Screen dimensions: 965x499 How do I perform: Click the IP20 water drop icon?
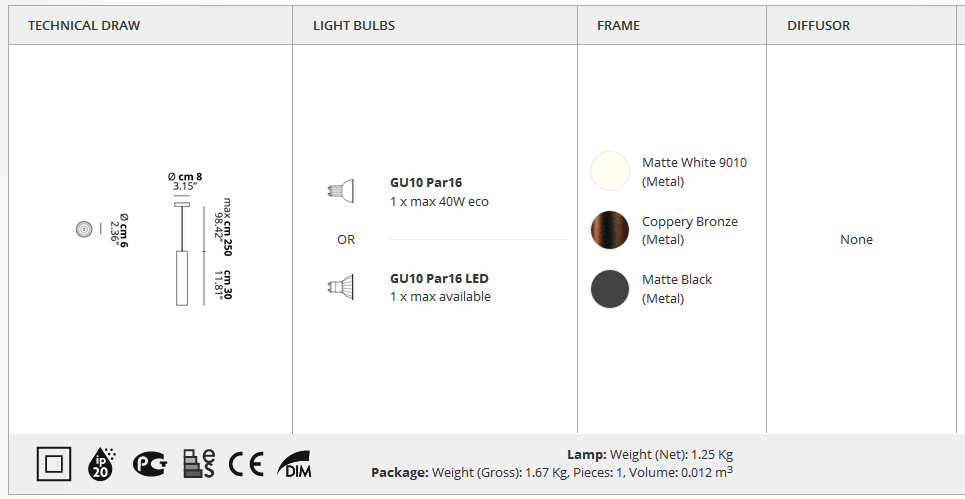(101, 464)
